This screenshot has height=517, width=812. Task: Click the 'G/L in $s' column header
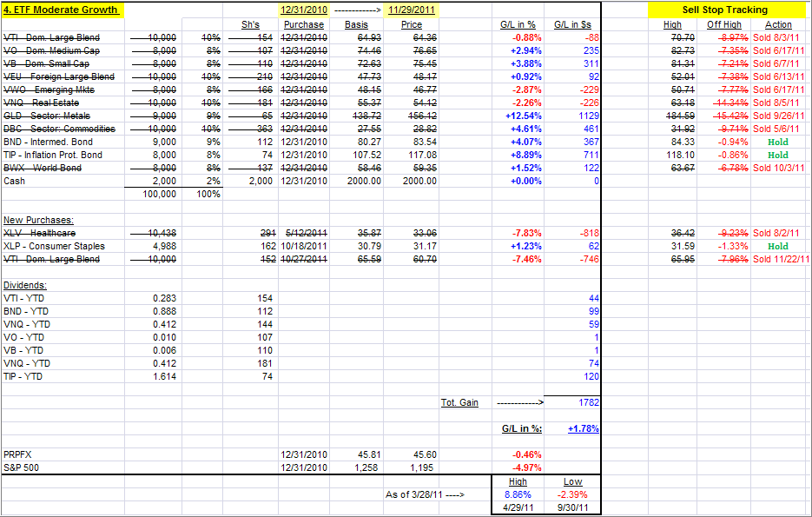click(572, 25)
